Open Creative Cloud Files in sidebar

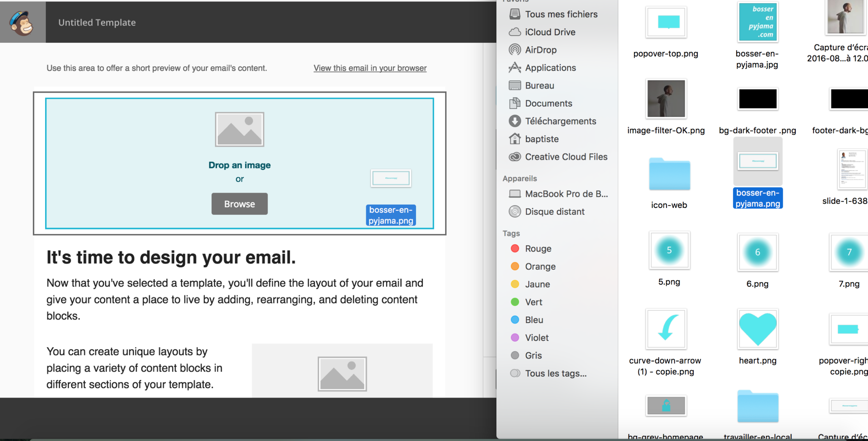coord(566,157)
